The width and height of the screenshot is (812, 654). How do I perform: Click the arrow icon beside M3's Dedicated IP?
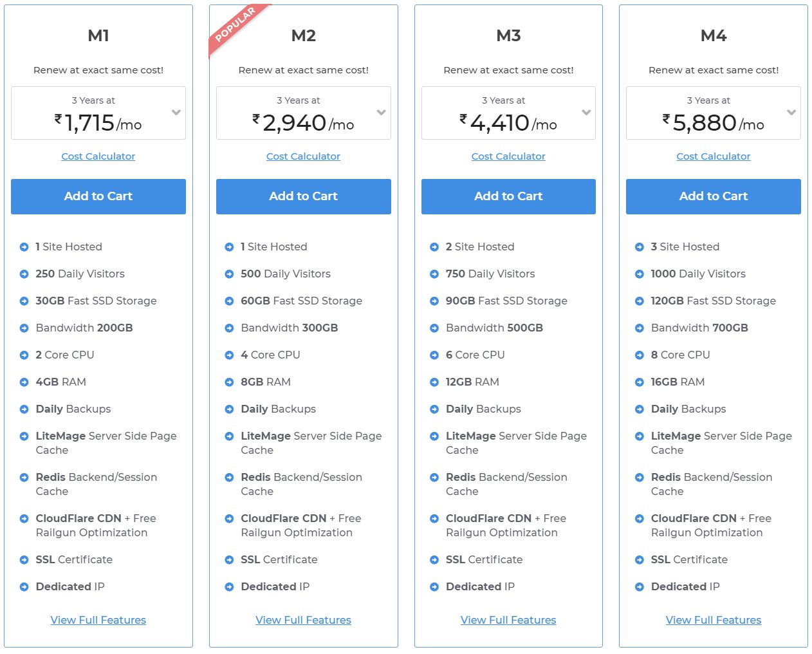435,586
